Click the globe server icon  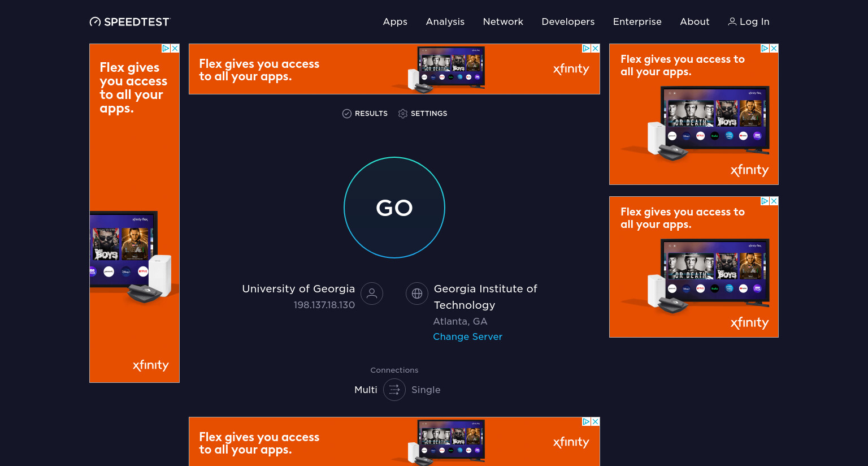pyautogui.click(x=417, y=294)
